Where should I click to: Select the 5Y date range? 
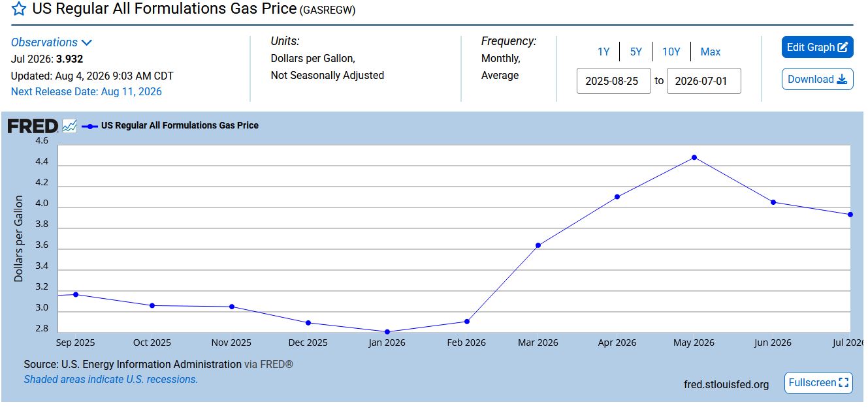[636, 52]
